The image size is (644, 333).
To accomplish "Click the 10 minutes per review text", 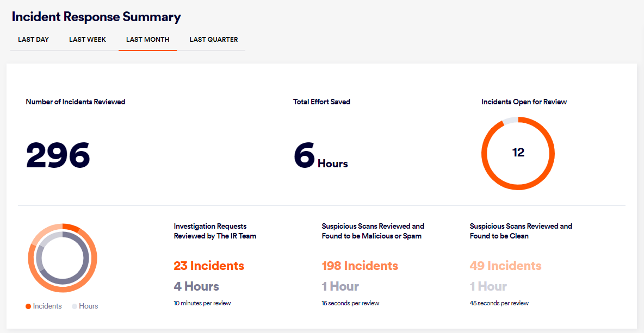I will click(202, 303).
